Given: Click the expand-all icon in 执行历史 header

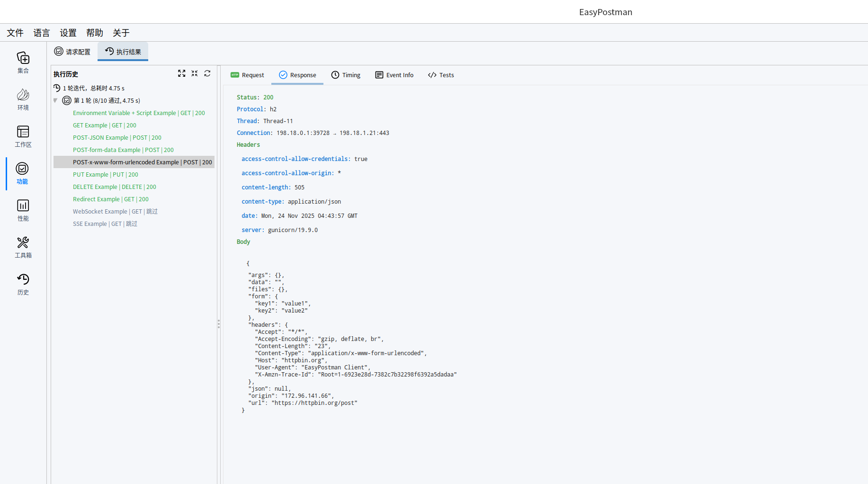Looking at the screenshot, I should pos(181,73).
